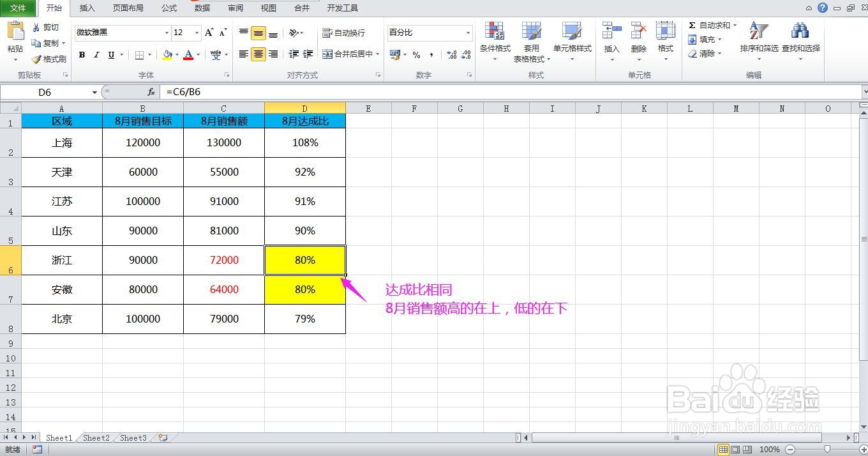Screen dimensions: 868x456
Task: Toggle Wrap Text (自动换行)
Action: pyautogui.click(x=344, y=33)
